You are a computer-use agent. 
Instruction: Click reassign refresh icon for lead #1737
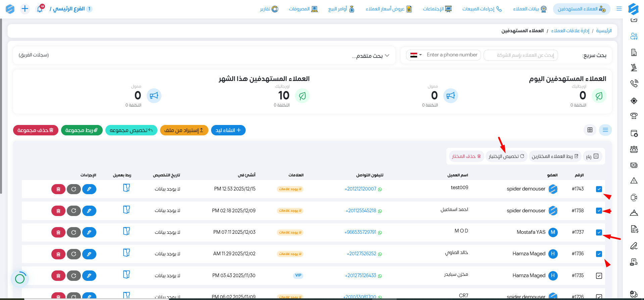point(73,232)
